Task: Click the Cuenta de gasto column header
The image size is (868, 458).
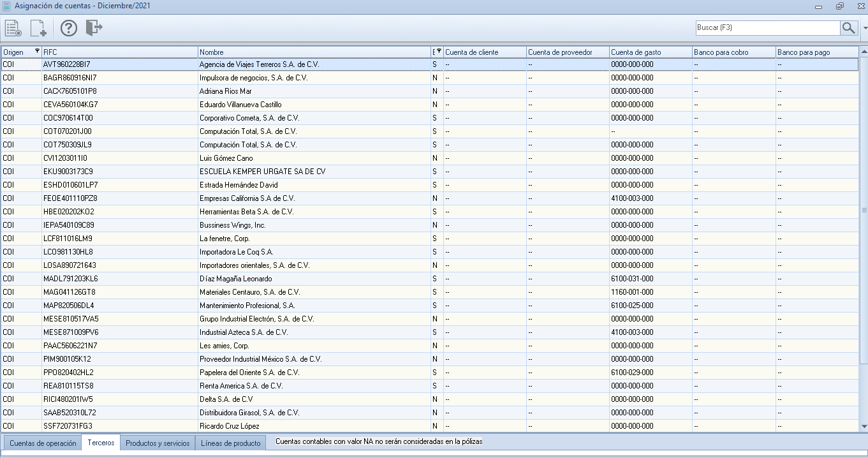Action: pos(651,52)
